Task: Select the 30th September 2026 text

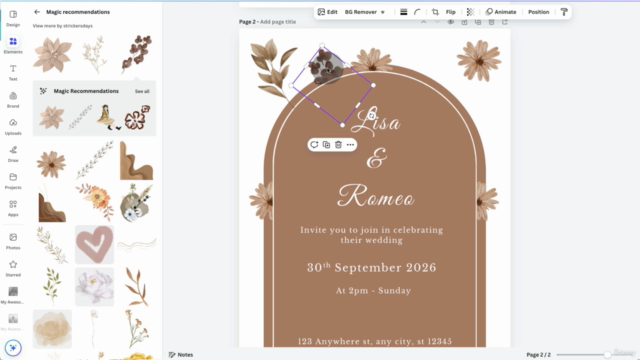Action: pyautogui.click(x=371, y=268)
